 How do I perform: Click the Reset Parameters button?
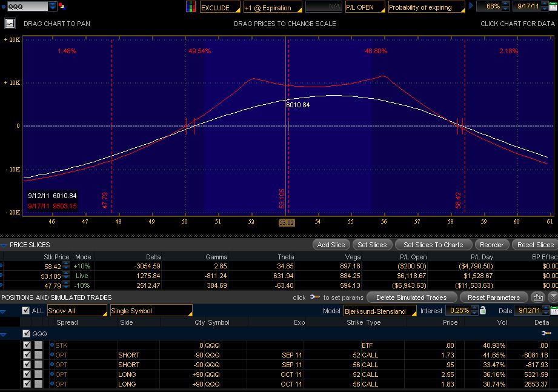[x=494, y=297]
